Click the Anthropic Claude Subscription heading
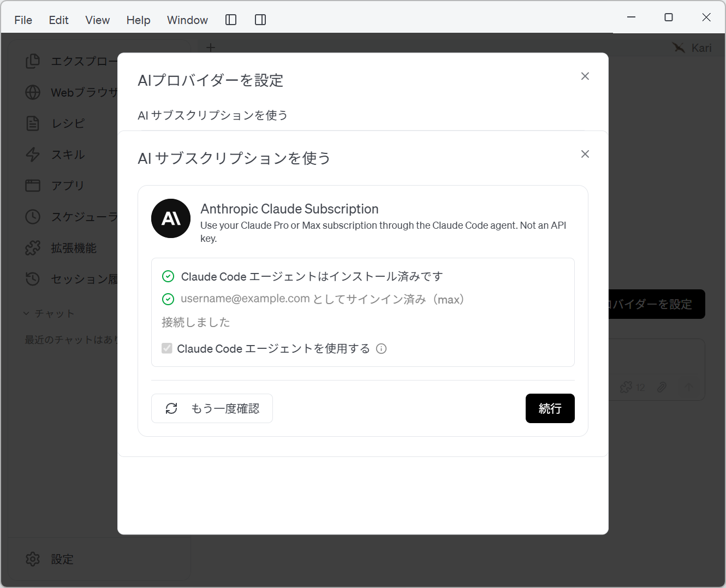726x588 pixels. 289,209
